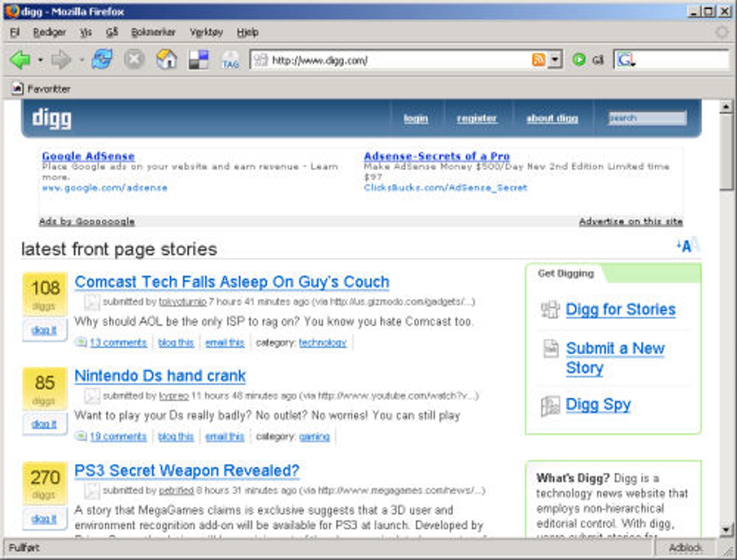Screen dimensions: 737x560
Task: Click digg it under the 108 diggs
Action: tap(44, 330)
